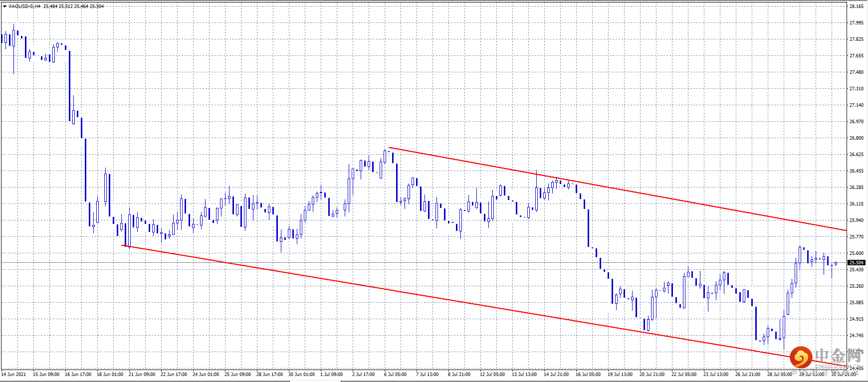868x382 pixels.
Task: Select the 15 Jun 09:00 time label
Action: pyautogui.click(x=46, y=375)
